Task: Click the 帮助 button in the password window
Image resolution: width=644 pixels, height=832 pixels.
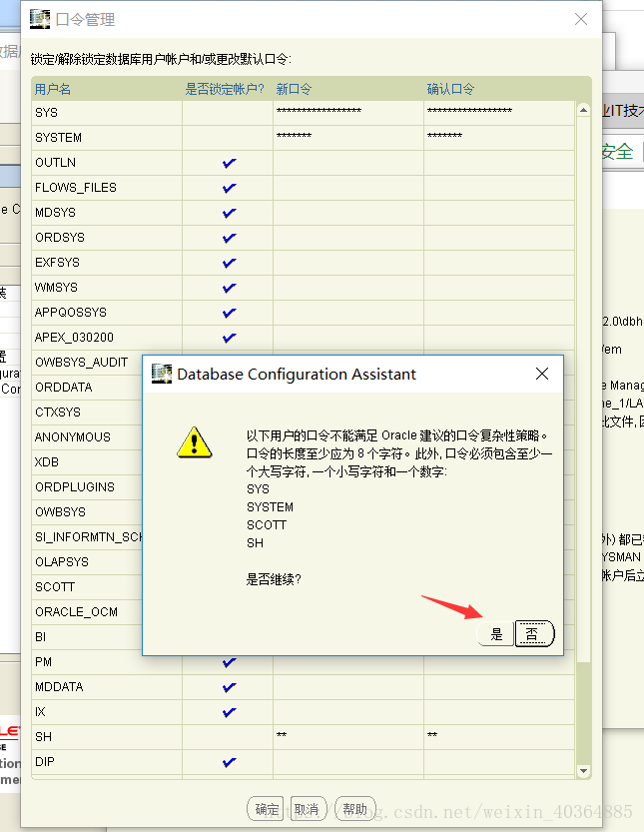Action: [x=354, y=809]
